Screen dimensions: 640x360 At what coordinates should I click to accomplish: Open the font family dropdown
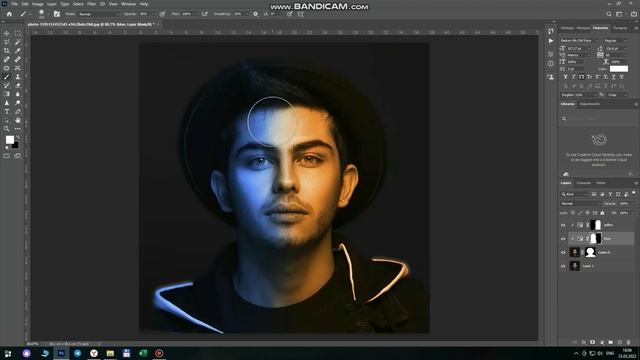[579, 40]
